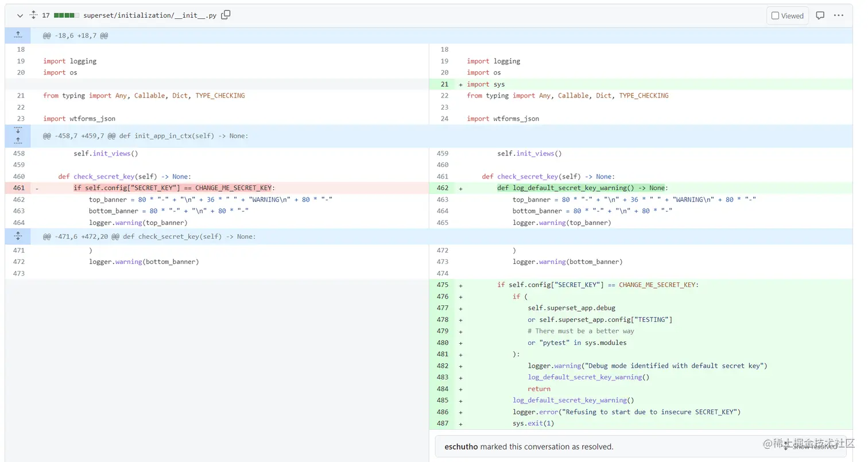The height and width of the screenshot is (462, 868).
Task: Click the file name superset/initialization/__init__.py
Action: (150, 15)
